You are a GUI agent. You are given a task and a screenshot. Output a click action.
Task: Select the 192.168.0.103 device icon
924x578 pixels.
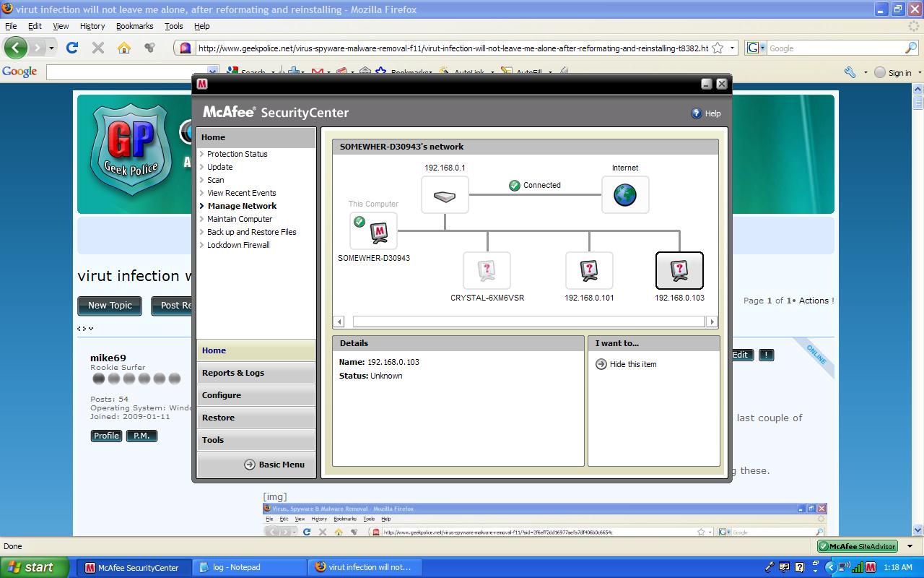pos(679,270)
